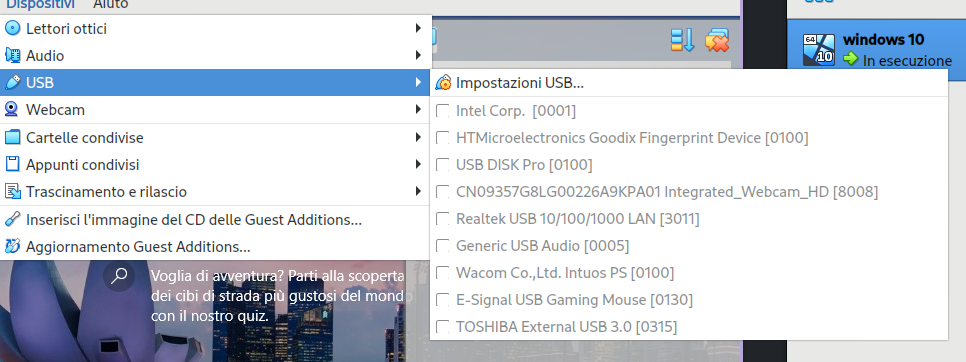The image size is (966, 362).
Task: Enable TOSHIBA External USB 3.0 checkbox
Action: tap(442, 326)
